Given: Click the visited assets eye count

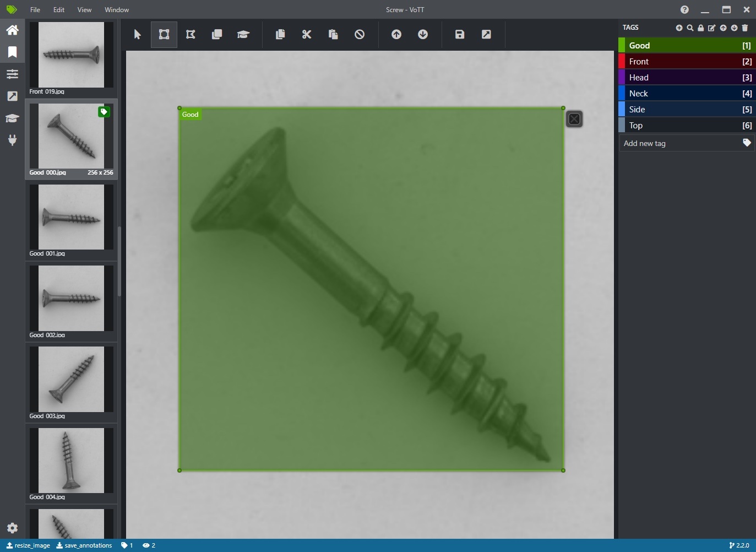Looking at the screenshot, I should (x=149, y=545).
